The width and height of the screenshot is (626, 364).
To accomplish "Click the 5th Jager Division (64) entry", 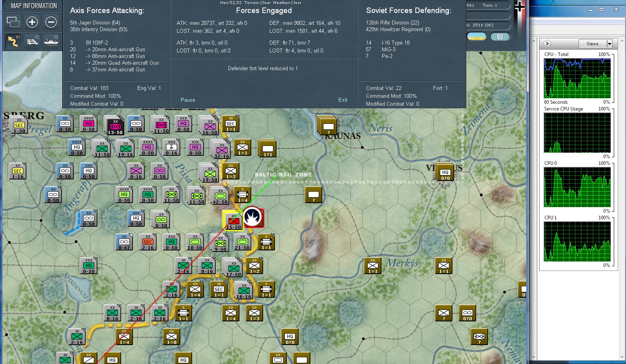I will click(x=95, y=23).
